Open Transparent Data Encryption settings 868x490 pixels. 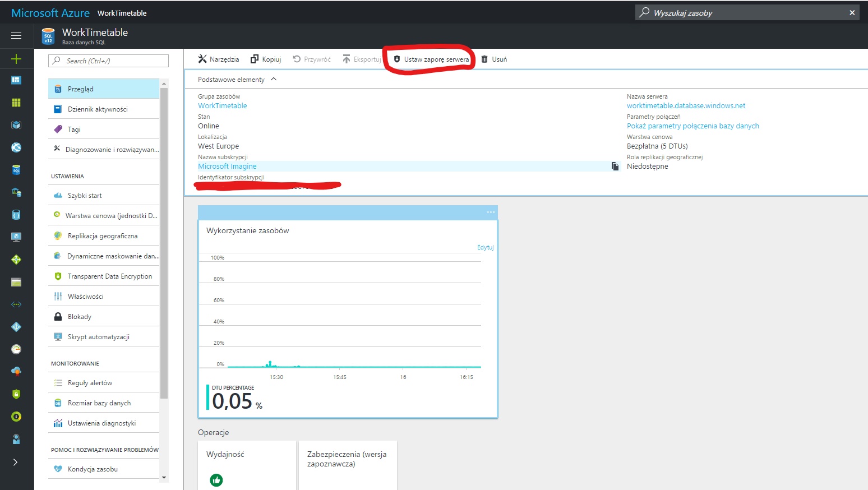pos(109,276)
